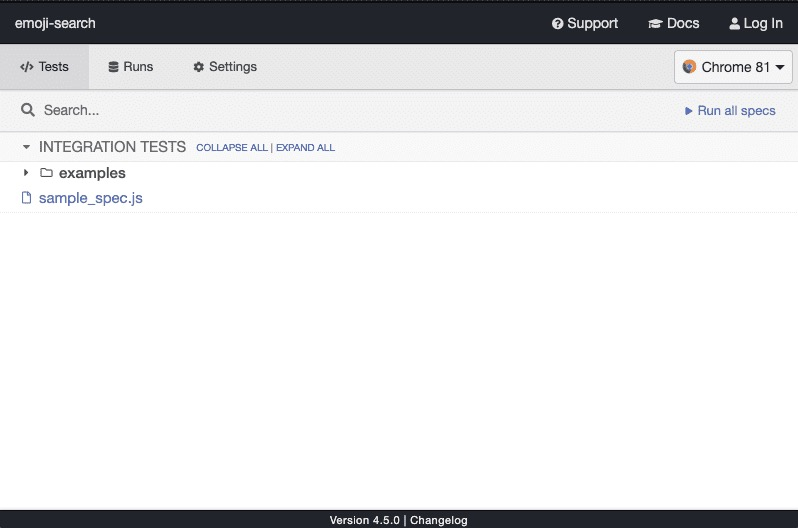Click the caret arrow beside Chrome 81
The width and height of the screenshot is (798, 528).
[x=780, y=67]
